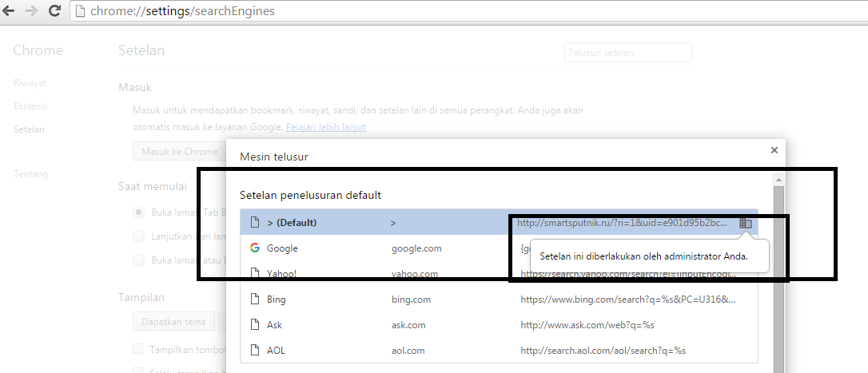Click the page icon in the address bar
The width and height of the screenshot is (868, 373).
point(80,11)
